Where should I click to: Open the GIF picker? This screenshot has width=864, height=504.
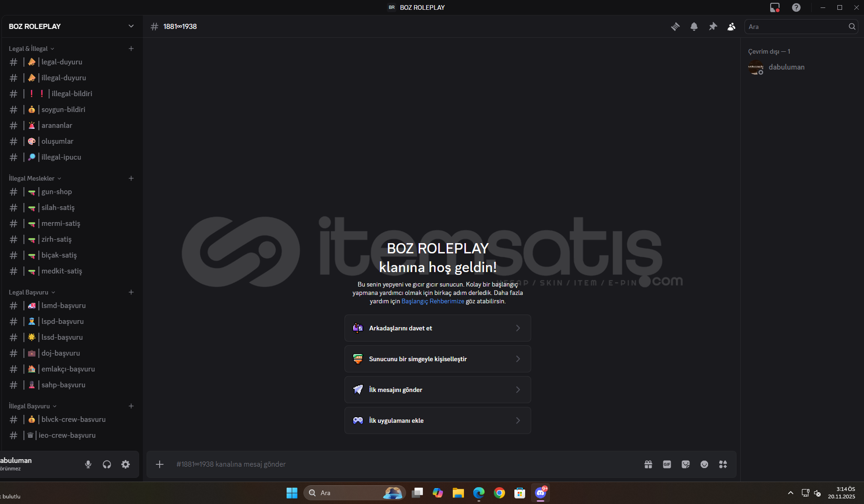(667, 464)
